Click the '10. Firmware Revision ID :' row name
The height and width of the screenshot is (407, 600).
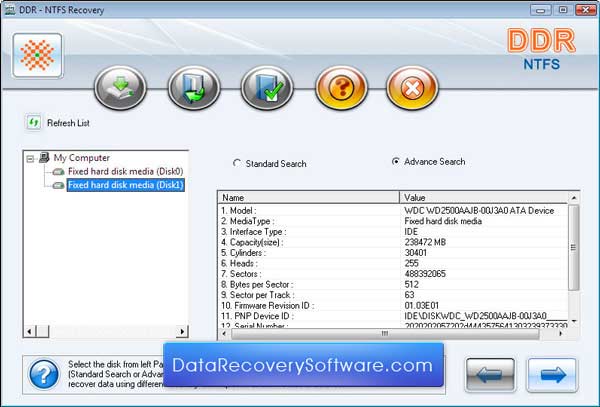pyautogui.click(x=267, y=306)
